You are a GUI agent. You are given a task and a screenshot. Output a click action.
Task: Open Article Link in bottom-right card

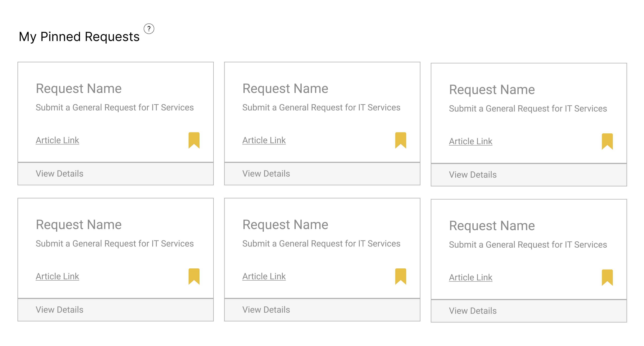click(x=471, y=277)
